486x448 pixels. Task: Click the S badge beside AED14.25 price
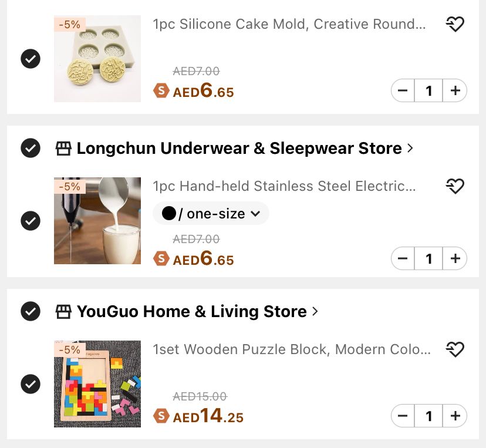click(x=161, y=416)
